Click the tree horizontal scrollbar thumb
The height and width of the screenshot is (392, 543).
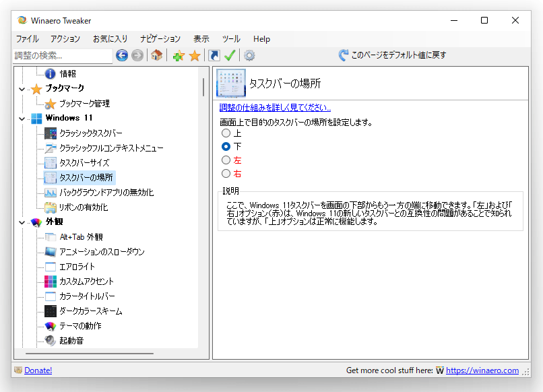click(90, 354)
